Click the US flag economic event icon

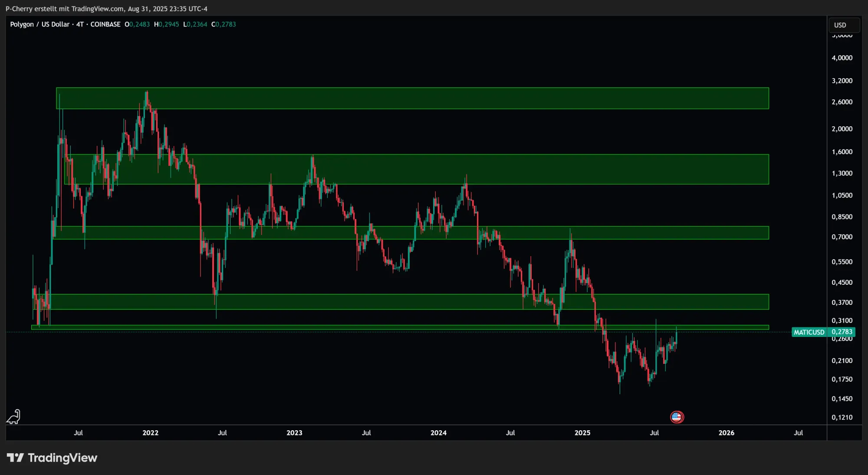[x=677, y=417]
